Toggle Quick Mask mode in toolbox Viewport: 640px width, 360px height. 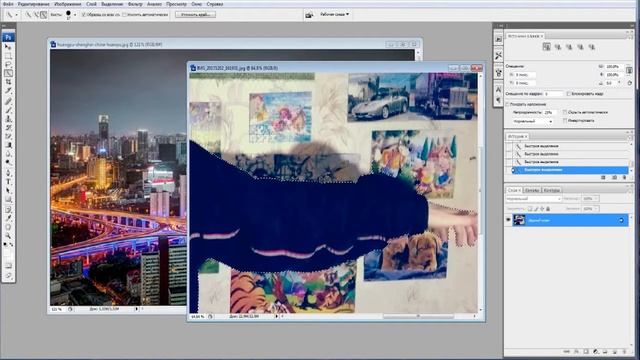tap(8, 266)
